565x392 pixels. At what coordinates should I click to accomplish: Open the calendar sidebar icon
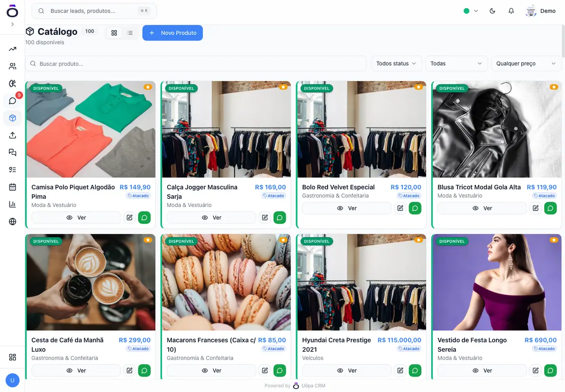(x=13, y=187)
